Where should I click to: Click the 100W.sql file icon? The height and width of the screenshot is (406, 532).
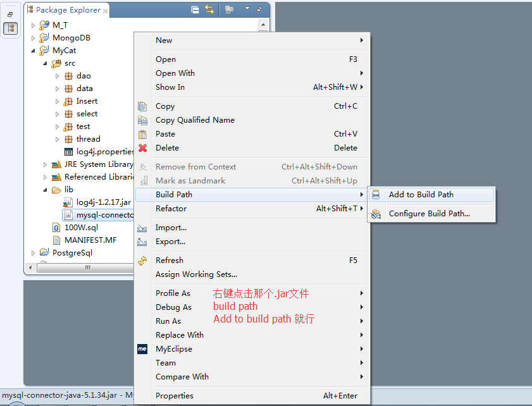(x=56, y=228)
